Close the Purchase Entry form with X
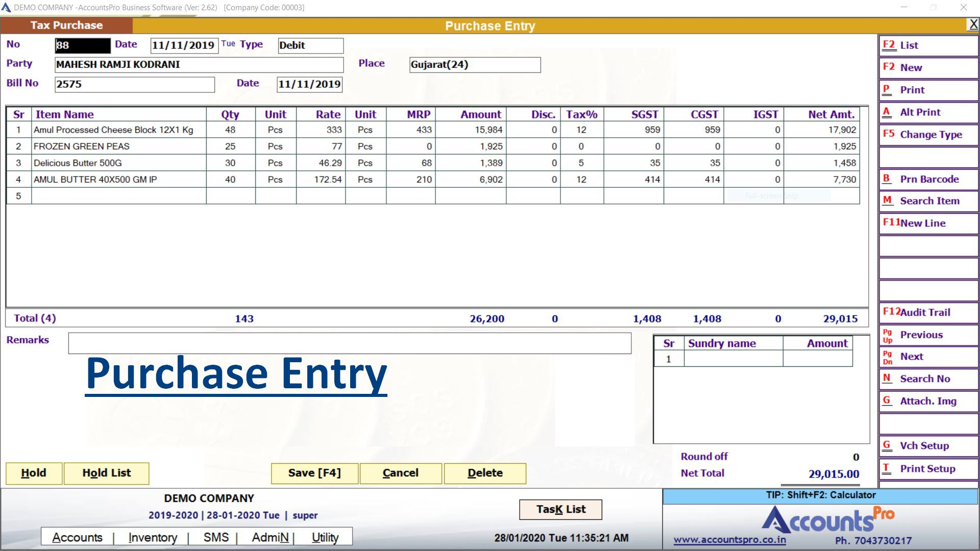The image size is (980, 551). (x=973, y=24)
